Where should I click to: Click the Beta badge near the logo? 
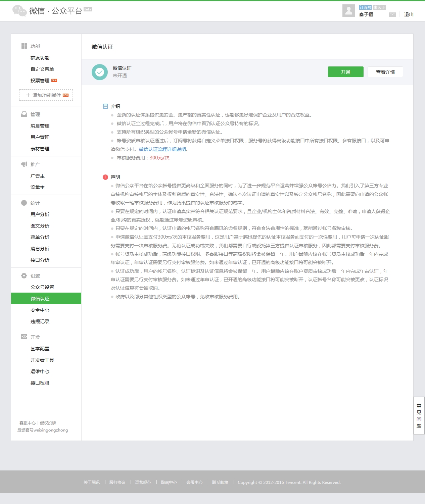88,9
